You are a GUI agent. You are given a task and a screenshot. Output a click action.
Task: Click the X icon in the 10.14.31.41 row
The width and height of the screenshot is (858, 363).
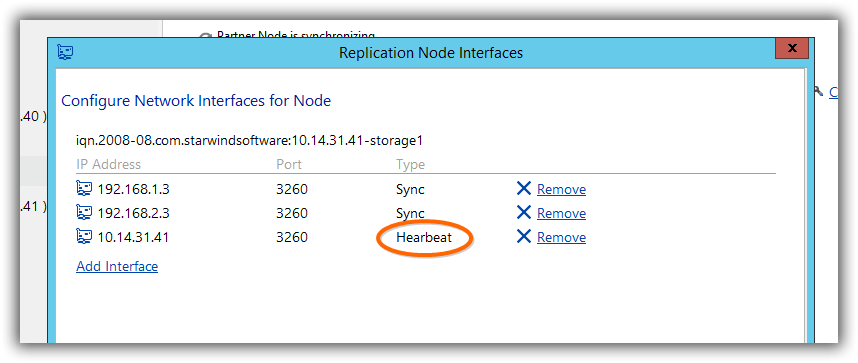pos(524,237)
